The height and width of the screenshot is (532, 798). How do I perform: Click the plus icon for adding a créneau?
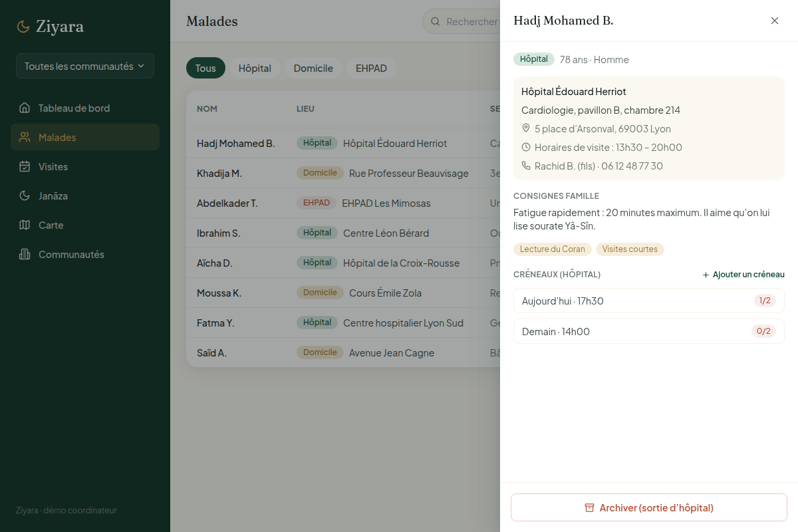pyautogui.click(x=706, y=275)
